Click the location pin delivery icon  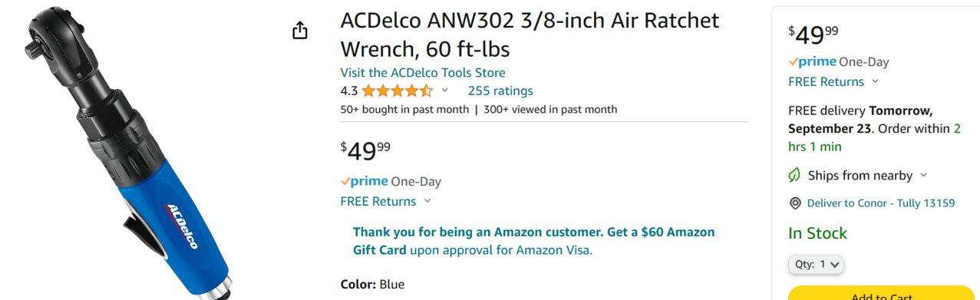pos(795,203)
